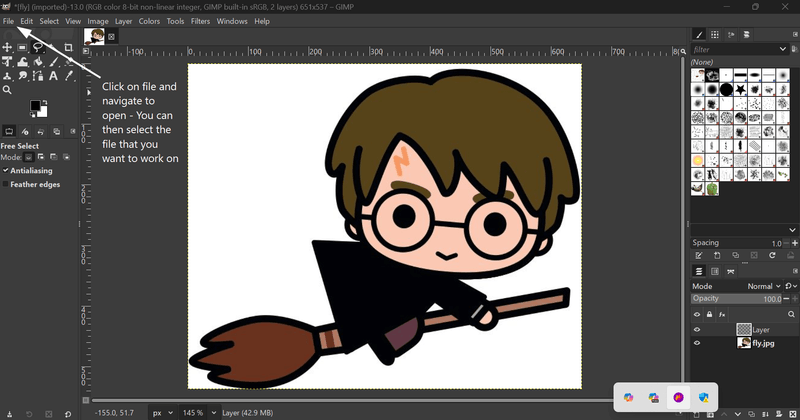
Task: Open the File menu
Action: click(x=8, y=21)
